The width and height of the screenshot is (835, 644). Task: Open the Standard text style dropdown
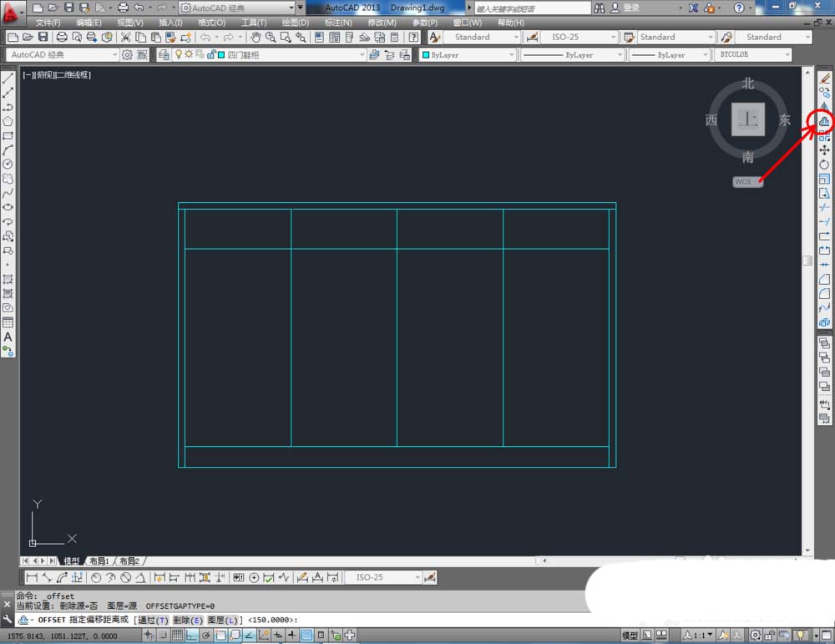click(x=480, y=38)
